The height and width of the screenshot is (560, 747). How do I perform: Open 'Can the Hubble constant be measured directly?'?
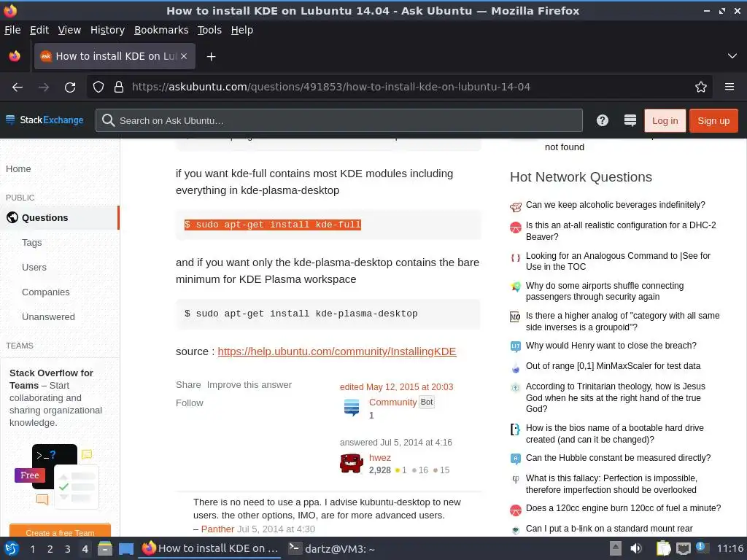click(618, 458)
